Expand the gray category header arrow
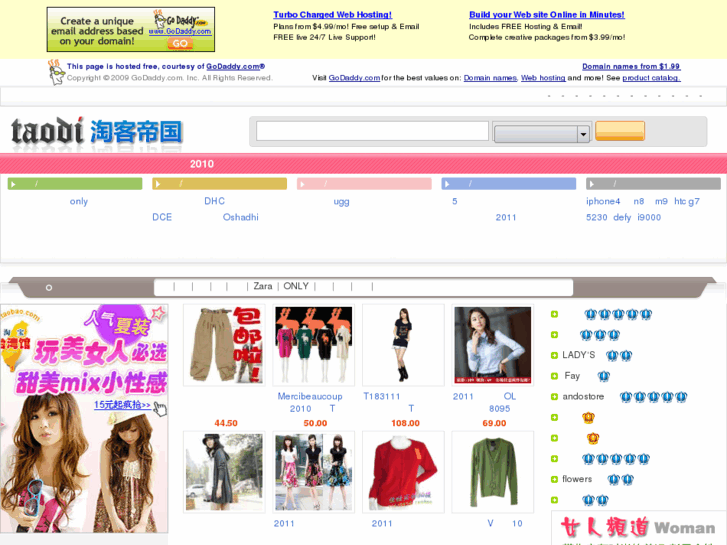Image resolution: width=727 pixels, height=545 pixels. click(592, 184)
